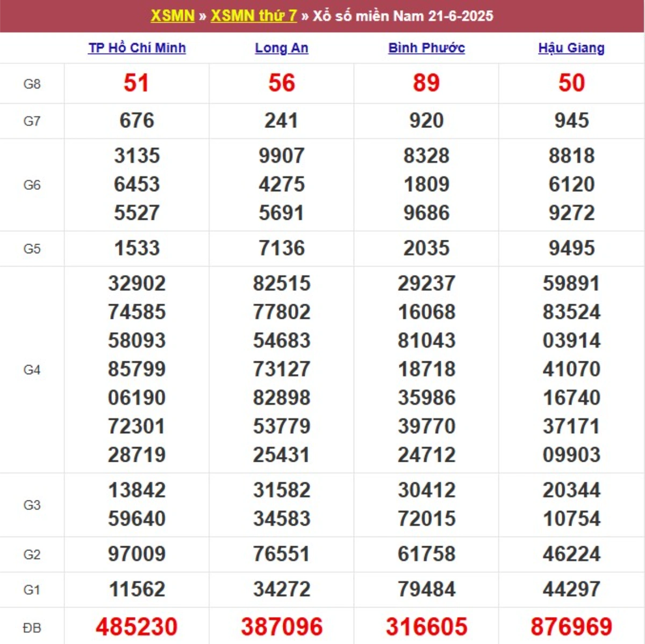Select G3 number 13842
The width and height of the screenshot is (645, 644).
click(x=137, y=490)
